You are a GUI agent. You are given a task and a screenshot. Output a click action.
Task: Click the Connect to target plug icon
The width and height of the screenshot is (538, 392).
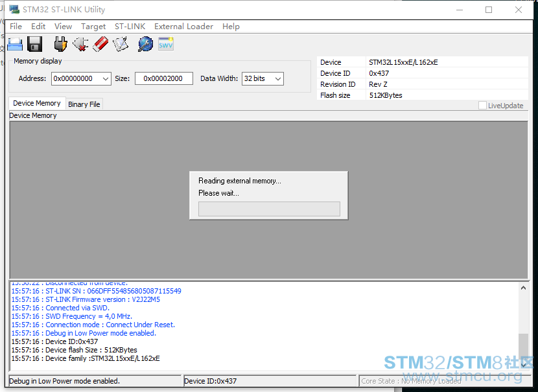pyautogui.click(x=60, y=44)
